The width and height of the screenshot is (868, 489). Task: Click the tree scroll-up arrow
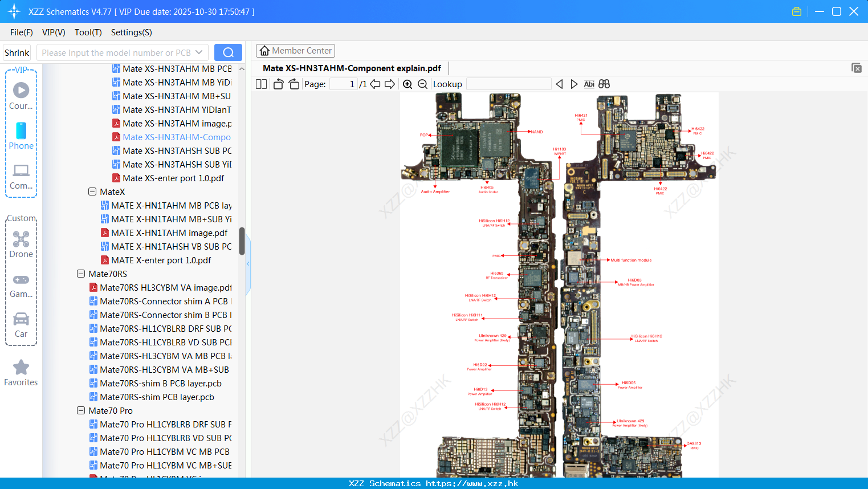(x=242, y=69)
